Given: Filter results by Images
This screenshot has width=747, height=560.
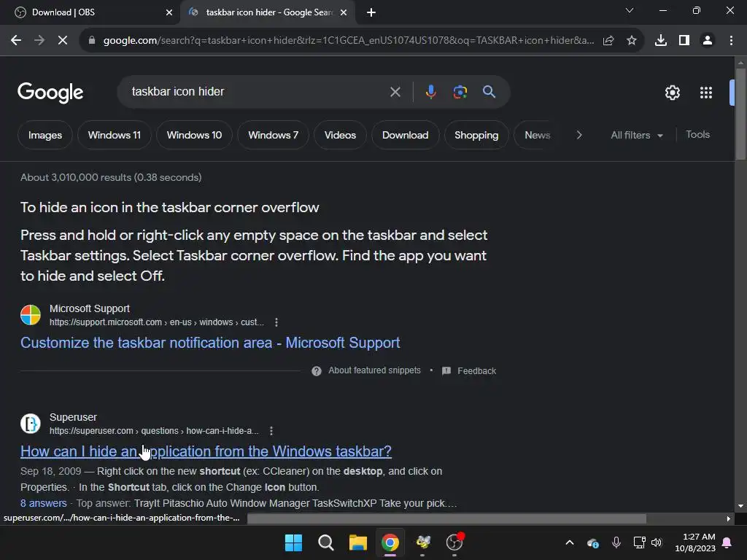Looking at the screenshot, I should coord(45,135).
